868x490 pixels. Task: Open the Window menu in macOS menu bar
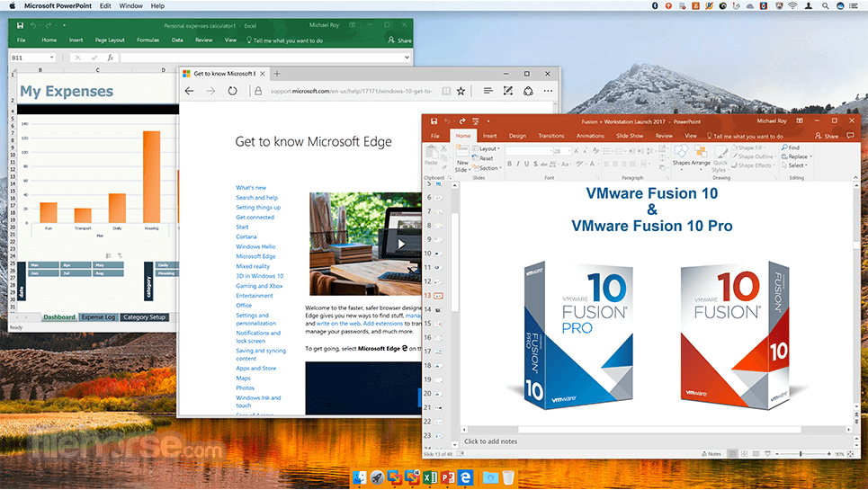pyautogui.click(x=130, y=5)
